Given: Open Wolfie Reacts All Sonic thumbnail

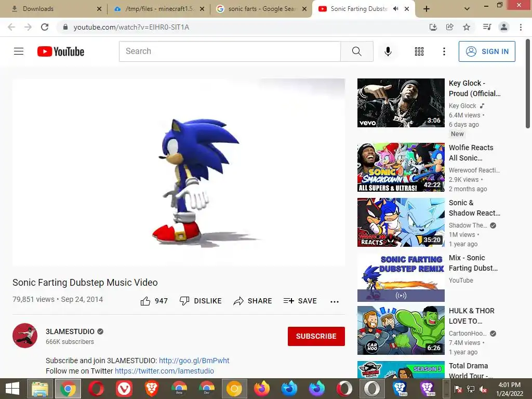Looking at the screenshot, I should 401,167.
